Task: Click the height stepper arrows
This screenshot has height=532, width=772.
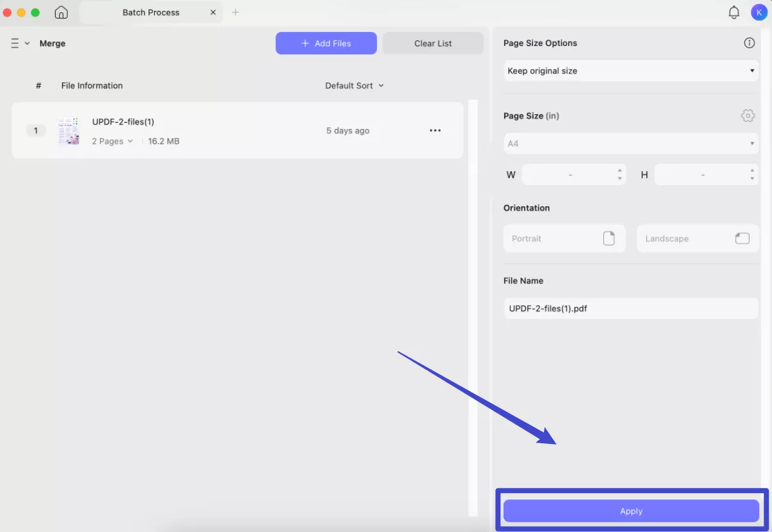Action: coord(752,174)
